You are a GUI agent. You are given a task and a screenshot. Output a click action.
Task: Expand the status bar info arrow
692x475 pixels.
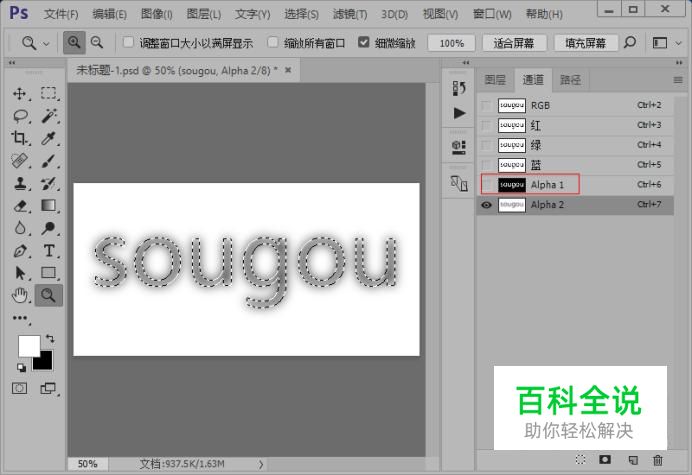261,464
